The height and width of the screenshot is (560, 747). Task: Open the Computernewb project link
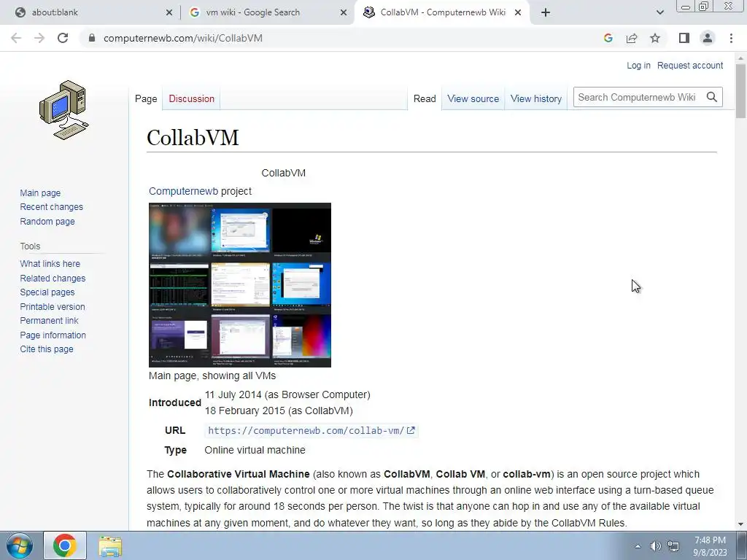pyautogui.click(x=183, y=191)
